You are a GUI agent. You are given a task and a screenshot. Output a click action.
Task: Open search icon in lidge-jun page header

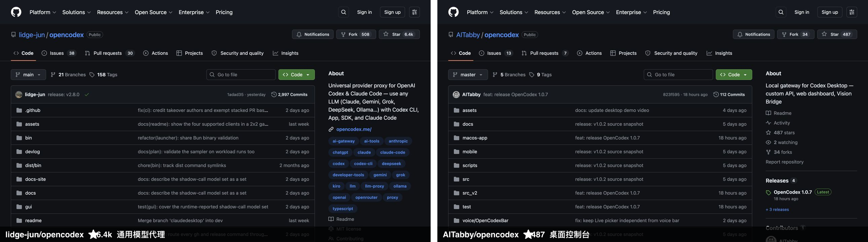point(343,12)
